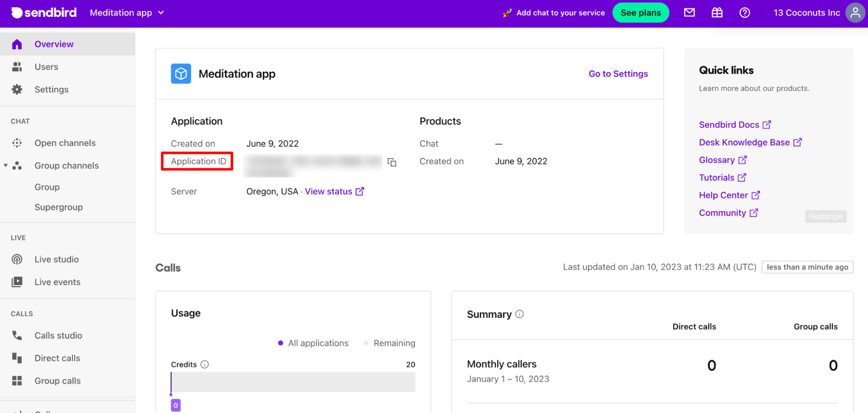Click the Direct calls icon
Image resolution: width=868 pixels, height=413 pixels.
coord(17,358)
